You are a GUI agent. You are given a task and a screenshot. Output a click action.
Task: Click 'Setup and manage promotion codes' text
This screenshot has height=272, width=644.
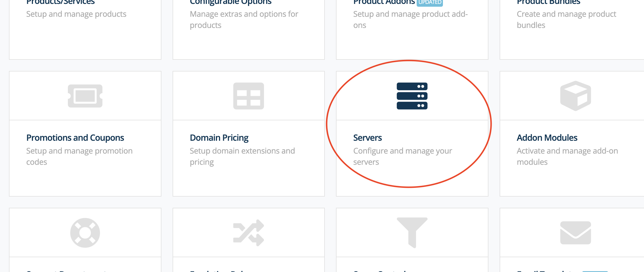[x=79, y=156]
